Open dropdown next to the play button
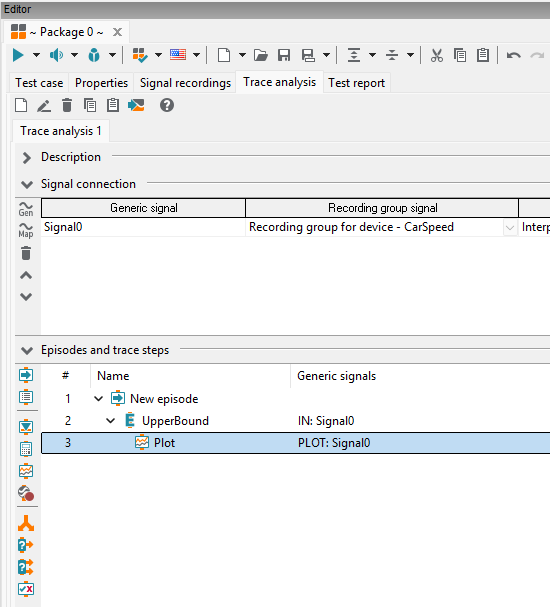550x607 pixels. point(36,55)
